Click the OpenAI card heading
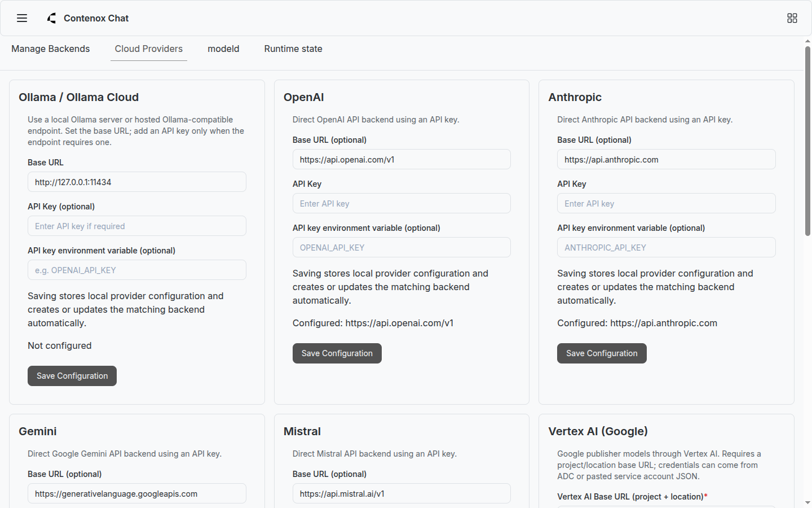 pos(303,97)
